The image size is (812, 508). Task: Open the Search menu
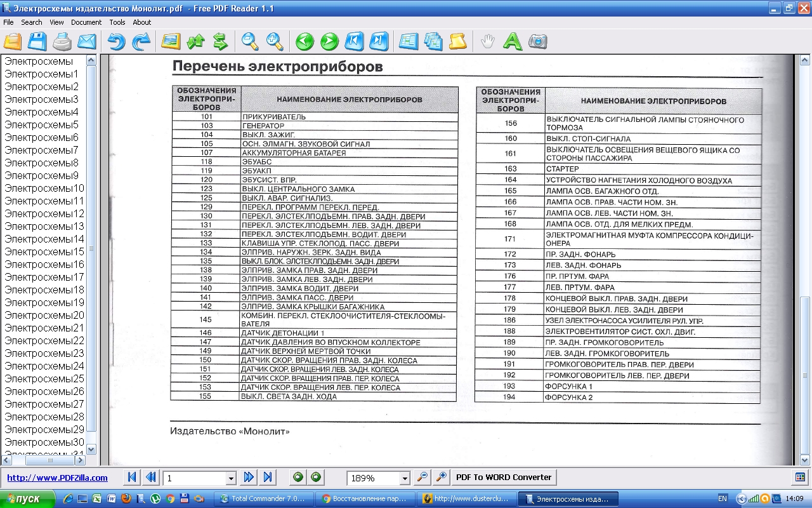[x=32, y=22]
